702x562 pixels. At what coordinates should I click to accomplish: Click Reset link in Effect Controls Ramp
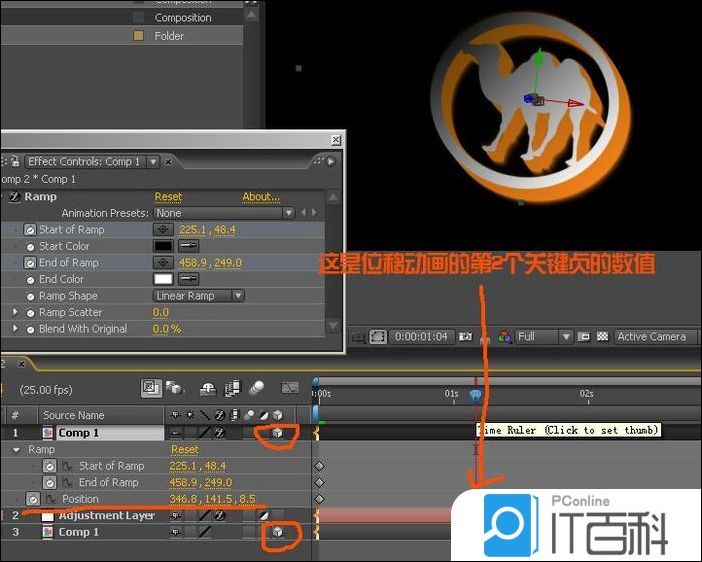click(168, 197)
